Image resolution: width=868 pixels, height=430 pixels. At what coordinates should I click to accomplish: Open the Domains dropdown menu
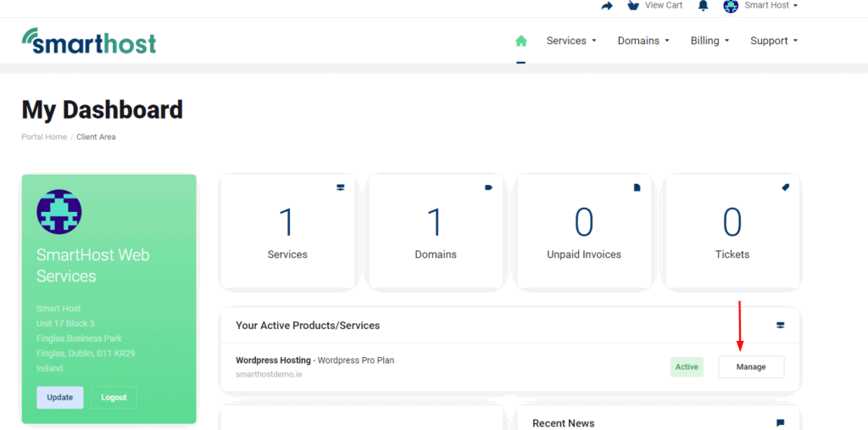(x=643, y=41)
